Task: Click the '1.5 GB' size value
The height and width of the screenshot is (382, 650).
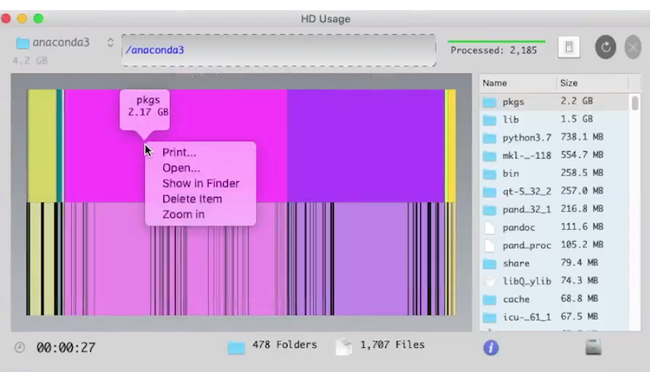Action: point(577,119)
